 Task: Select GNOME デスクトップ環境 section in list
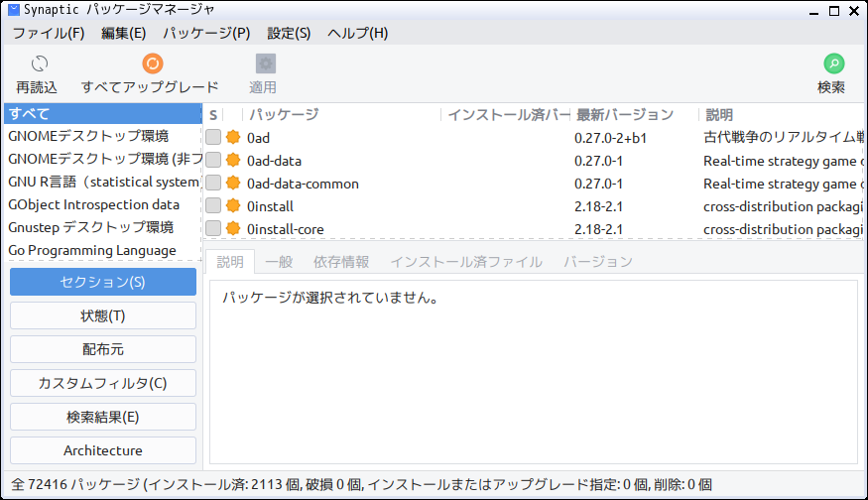(x=88, y=136)
